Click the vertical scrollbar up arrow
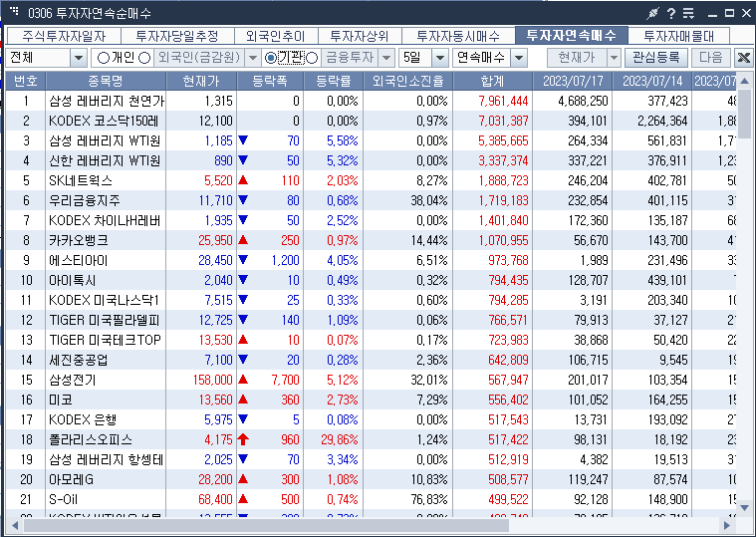The height and width of the screenshot is (537, 756). (744, 81)
